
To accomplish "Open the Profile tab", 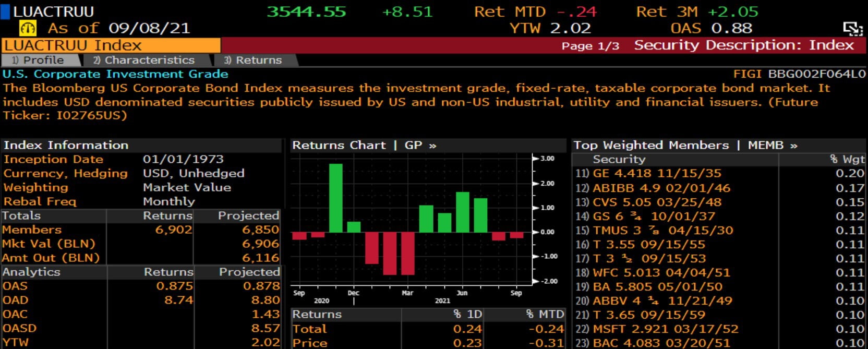I will coord(42,60).
